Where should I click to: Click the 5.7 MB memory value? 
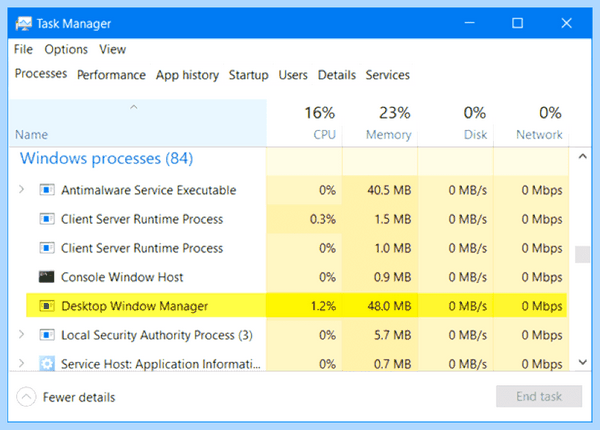[392, 335]
